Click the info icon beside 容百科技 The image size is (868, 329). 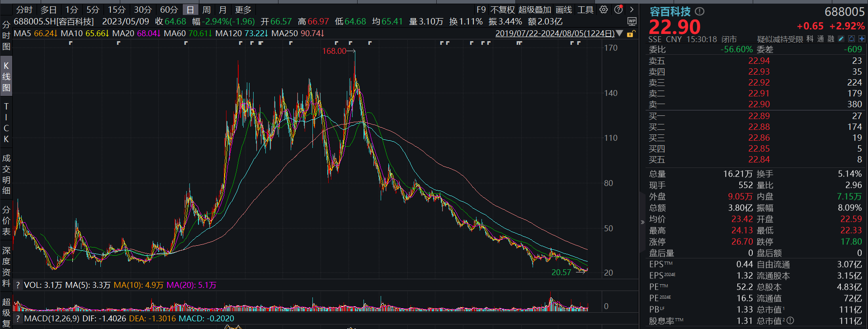(699, 12)
